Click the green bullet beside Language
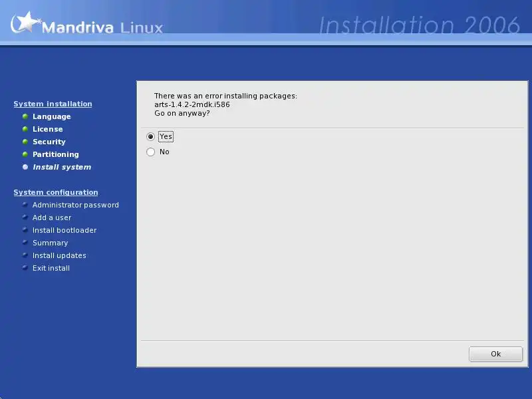Viewport: 532px width, 399px height. pos(25,116)
